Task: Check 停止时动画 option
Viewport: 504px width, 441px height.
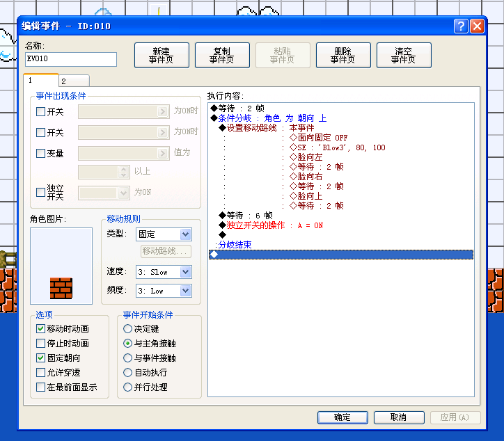Action: [x=40, y=344]
